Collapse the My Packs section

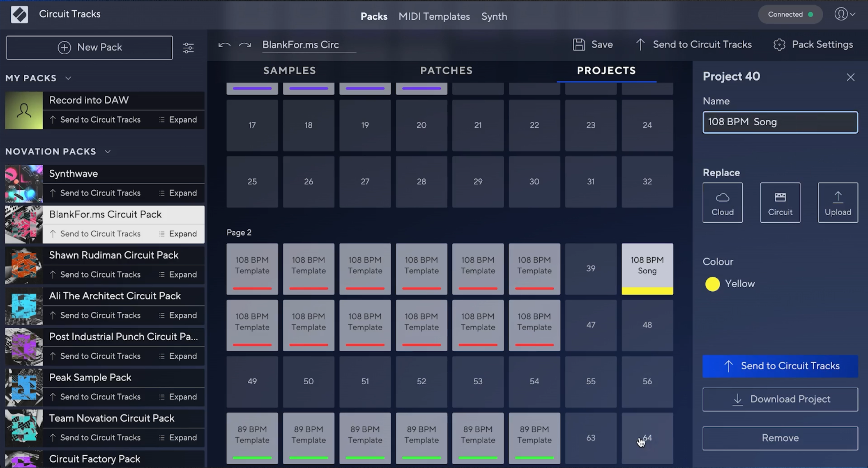coord(68,78)
